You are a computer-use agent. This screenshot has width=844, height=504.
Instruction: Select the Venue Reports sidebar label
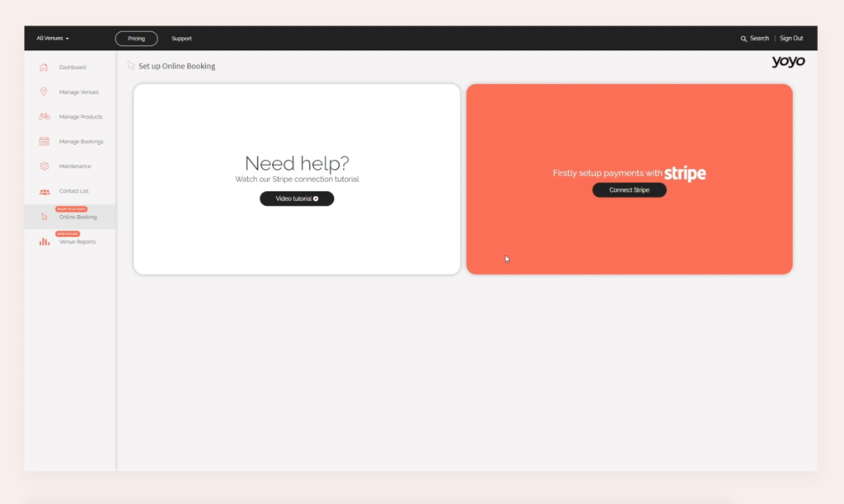tap(77, 242)
